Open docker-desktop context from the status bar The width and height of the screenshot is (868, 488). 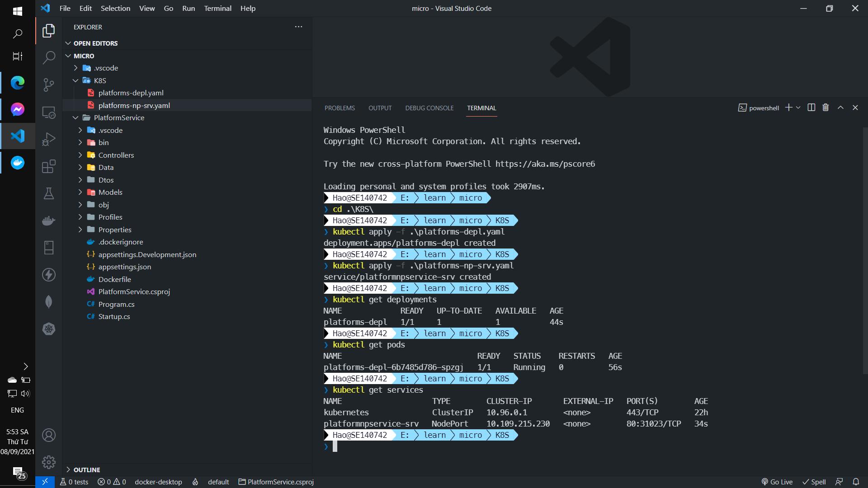pos(158,482)
